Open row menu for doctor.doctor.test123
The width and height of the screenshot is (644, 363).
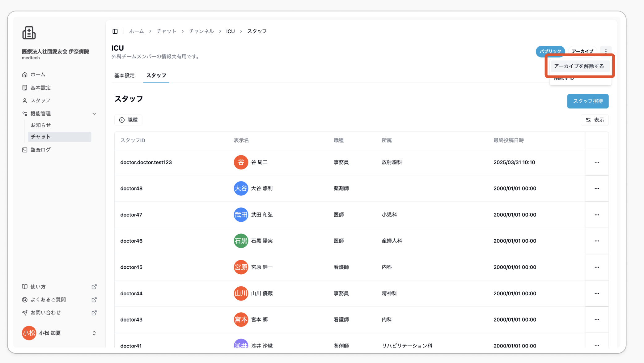pyautogui.click(x=597, y=162)
